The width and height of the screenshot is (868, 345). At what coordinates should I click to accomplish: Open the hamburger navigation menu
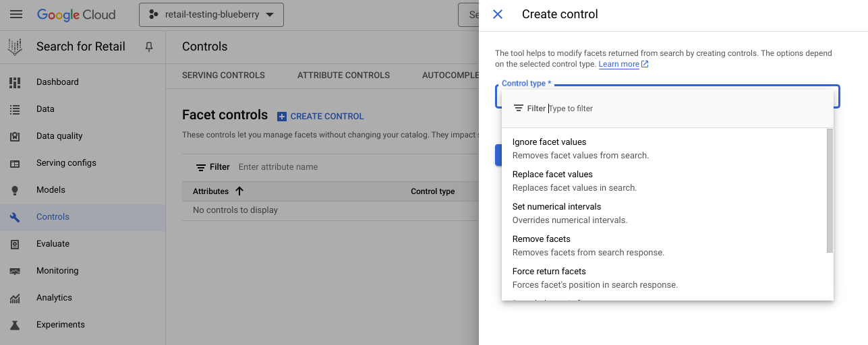pos(16,14)
